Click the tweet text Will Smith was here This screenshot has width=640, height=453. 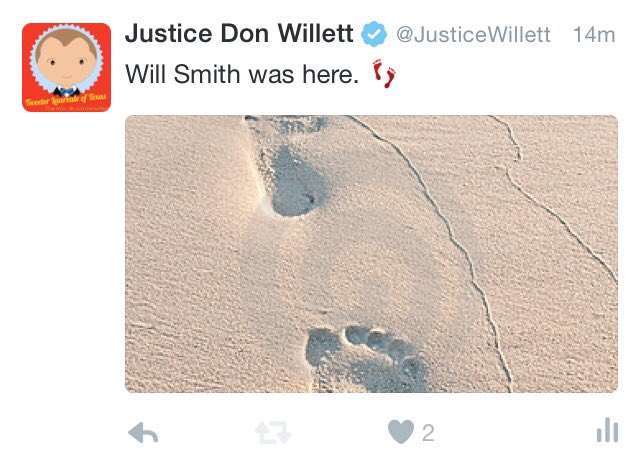242,74
